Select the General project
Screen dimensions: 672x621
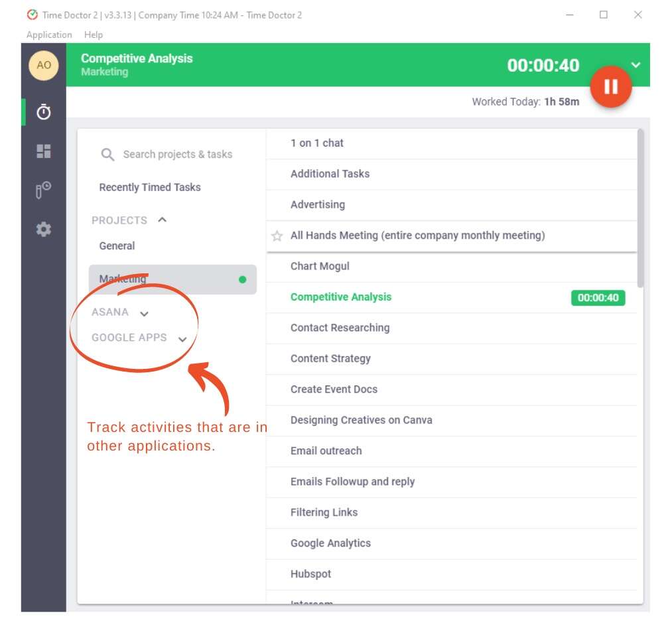pyautogui.click(x=117, y=245)
